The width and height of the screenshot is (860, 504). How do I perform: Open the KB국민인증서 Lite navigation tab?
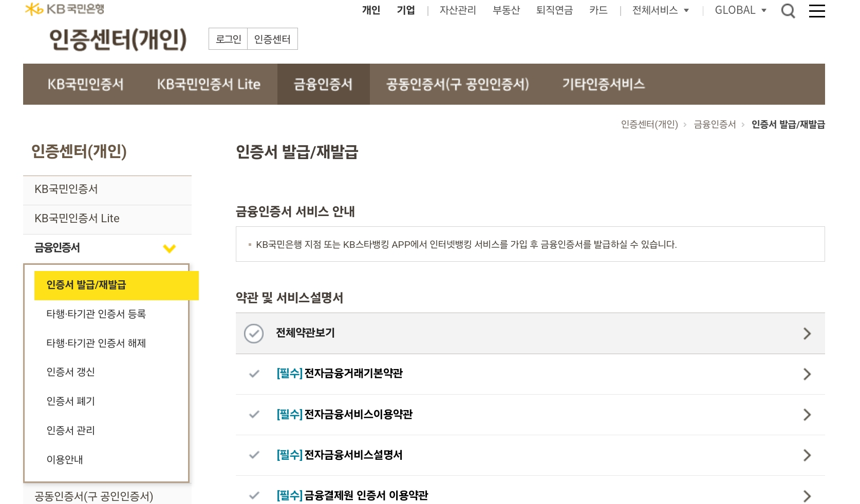click(x=209, y=84)
